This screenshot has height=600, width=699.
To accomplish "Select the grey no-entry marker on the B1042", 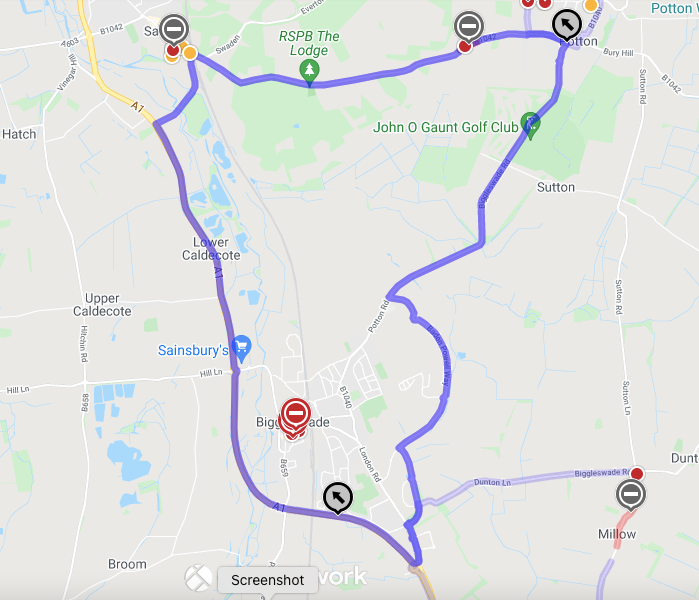I will tap(469, 27).
